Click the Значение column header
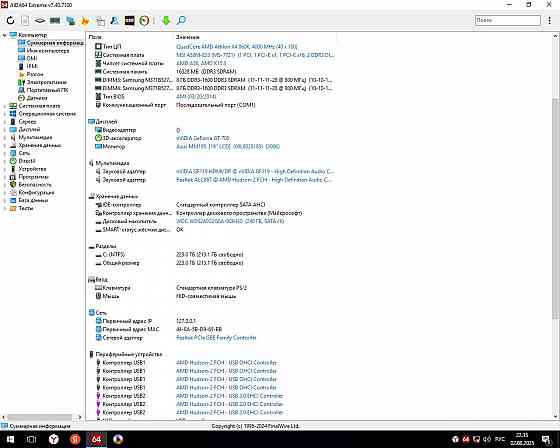 (x=188, y=37)
